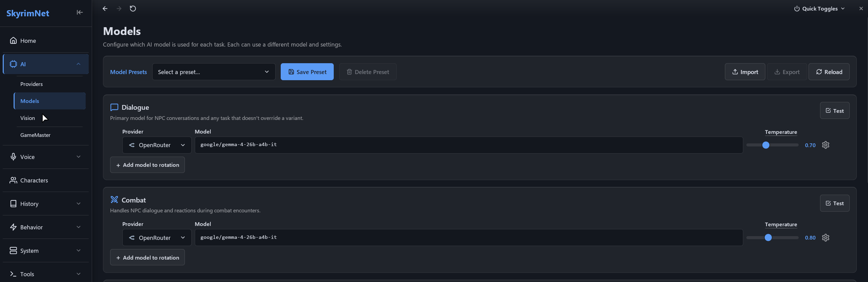Click the Home icon in the sidebar

(x=13, y=41)
